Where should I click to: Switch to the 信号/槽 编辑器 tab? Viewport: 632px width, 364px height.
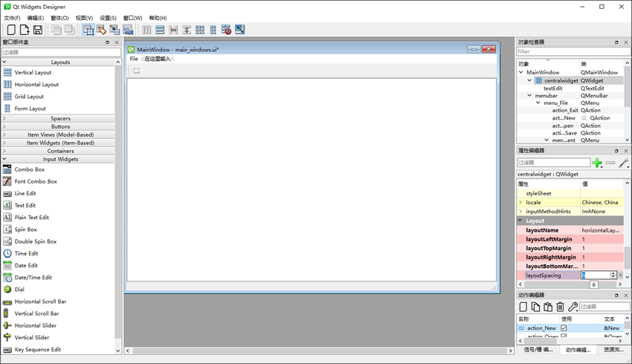(x=538, y=350)
